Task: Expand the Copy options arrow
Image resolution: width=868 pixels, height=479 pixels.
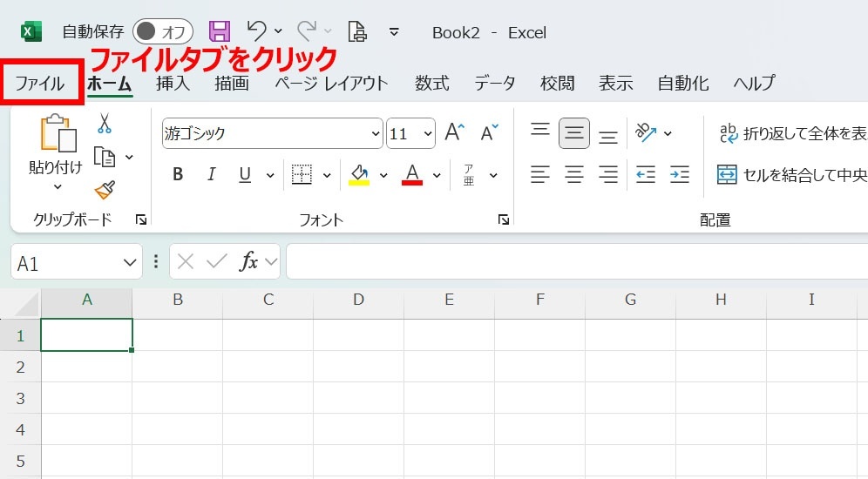Action: [129, 158]
